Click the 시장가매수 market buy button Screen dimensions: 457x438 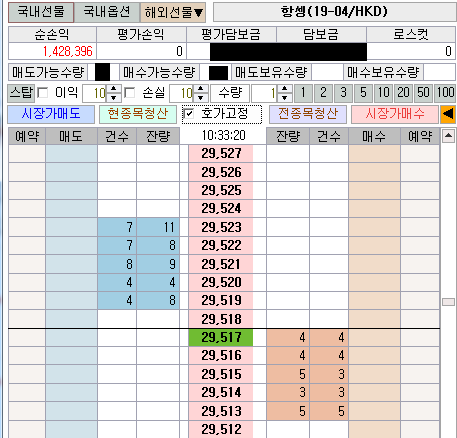click(395, 114)
